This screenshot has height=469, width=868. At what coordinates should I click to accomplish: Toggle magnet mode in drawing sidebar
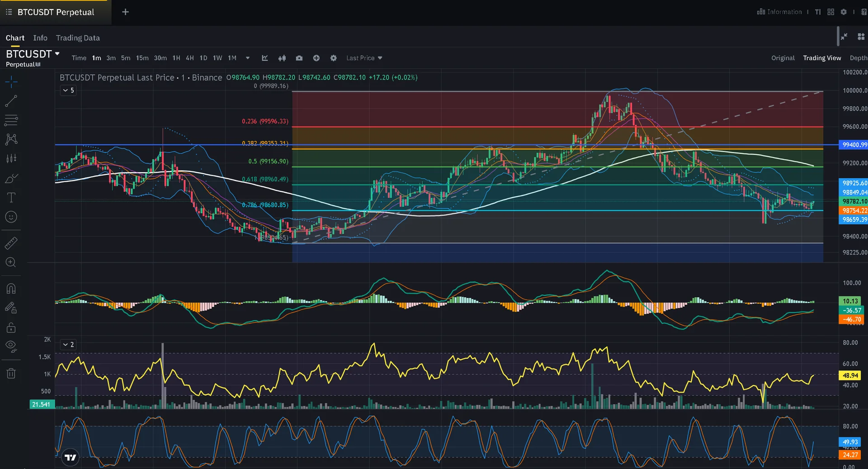11,289
